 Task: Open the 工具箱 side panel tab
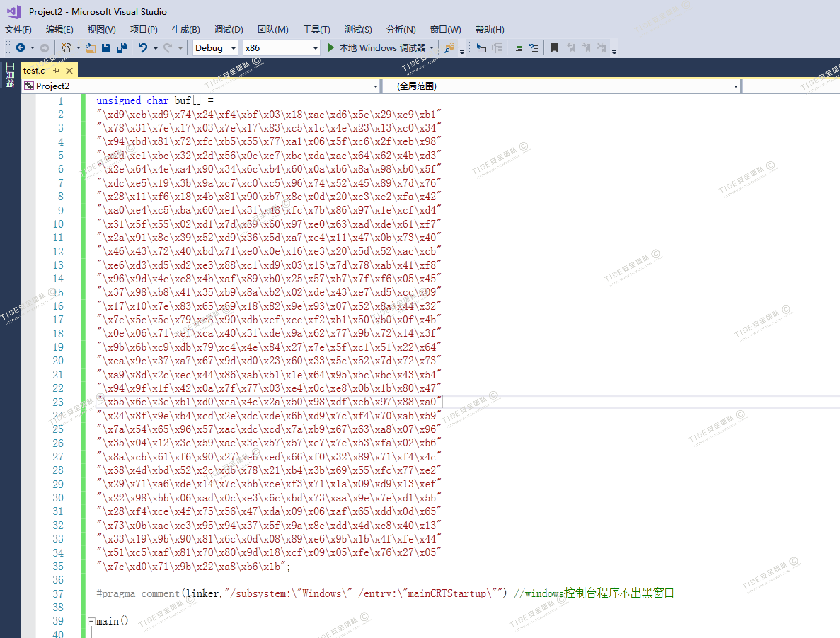pos(10,75)
